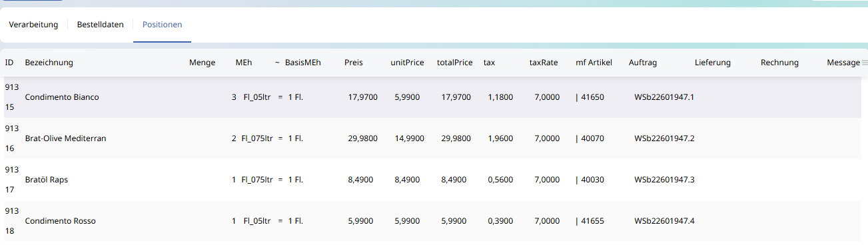Click order number WSb22601947.4
868x249 pixels.
point(664,221)
